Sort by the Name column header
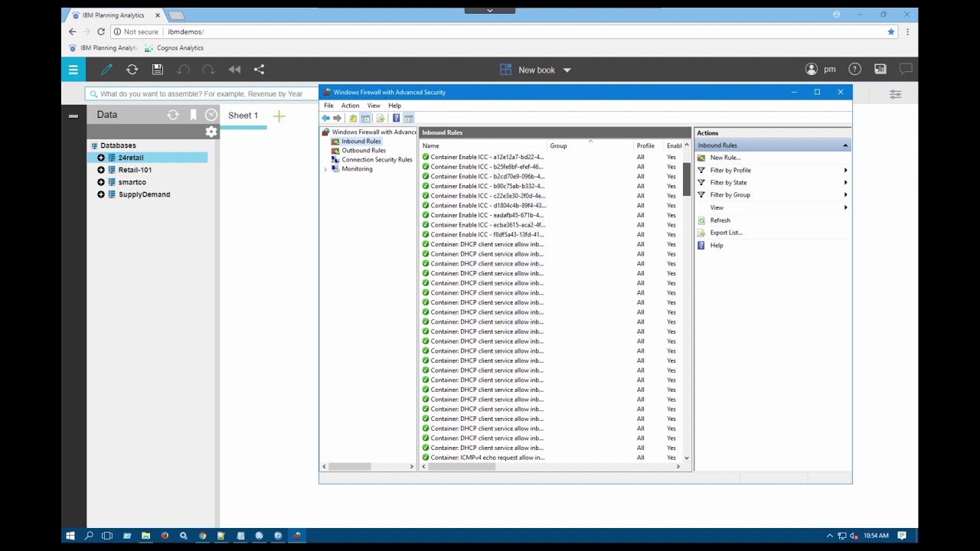980x551 pixels. pos(484,145)
